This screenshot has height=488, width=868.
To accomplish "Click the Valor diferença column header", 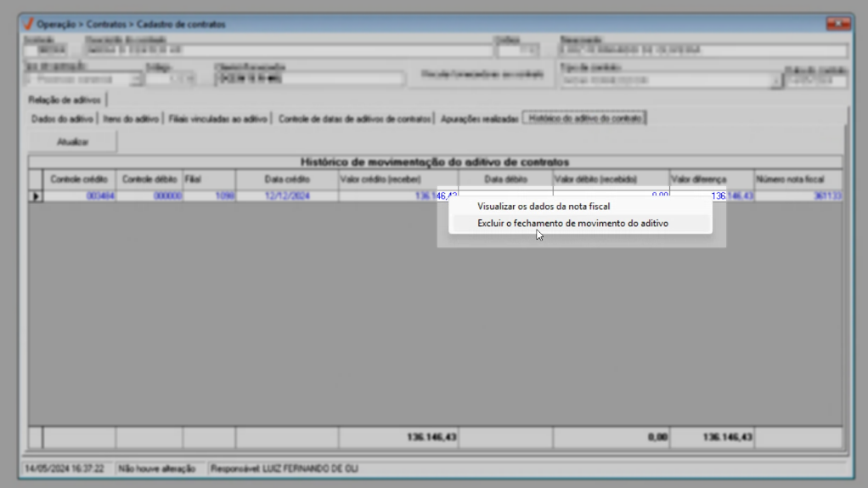I will click(712, 179).
